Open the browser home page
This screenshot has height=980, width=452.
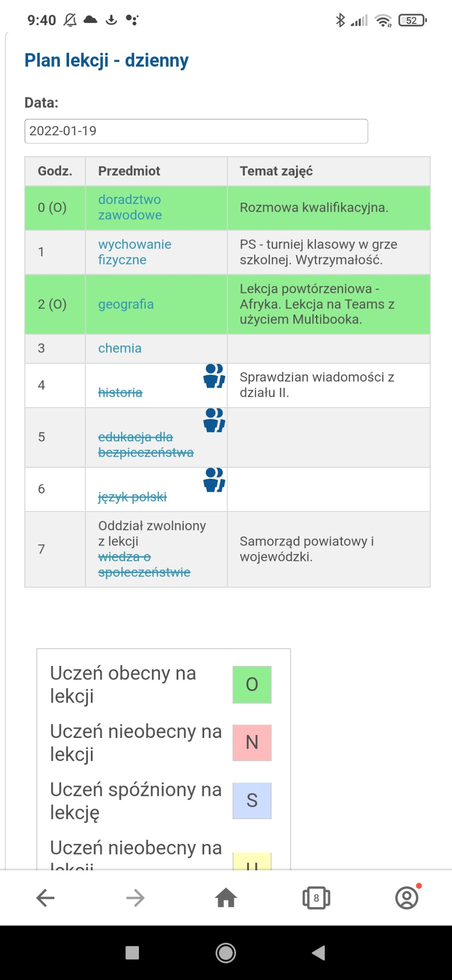pyautogui.click(x=226, y=898)
